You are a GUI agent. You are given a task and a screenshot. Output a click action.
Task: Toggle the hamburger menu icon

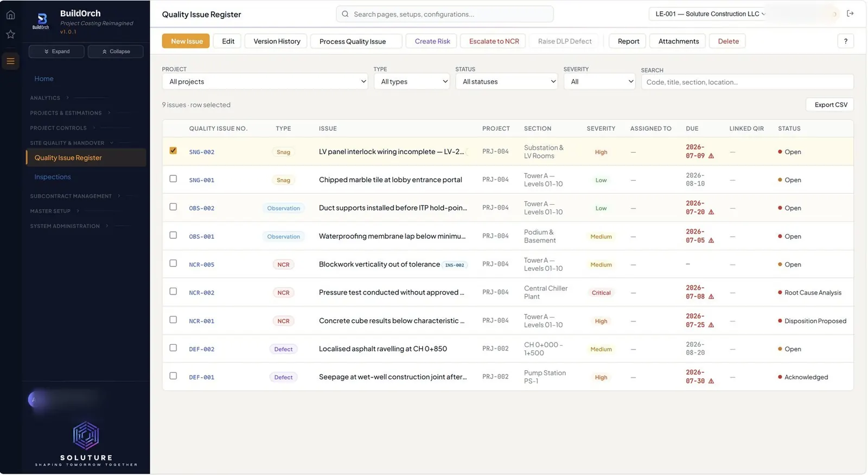[x=10, y=61]
